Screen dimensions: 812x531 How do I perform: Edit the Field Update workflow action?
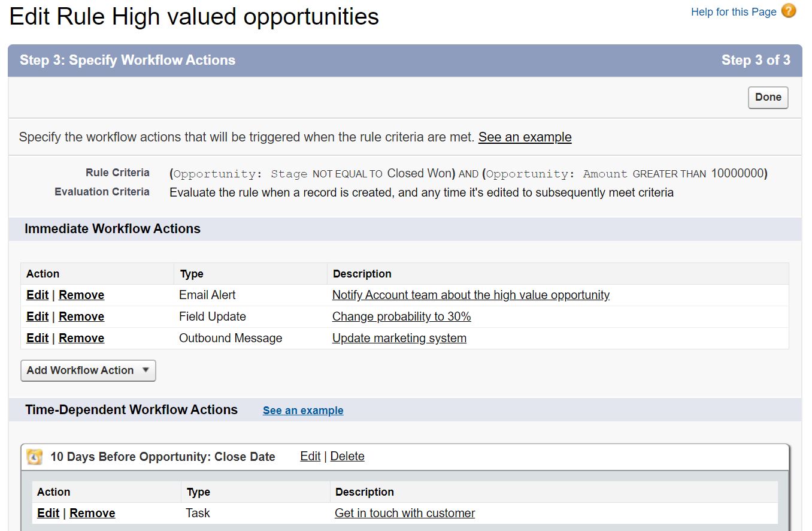pyautogui.click(x=37, y=316)
